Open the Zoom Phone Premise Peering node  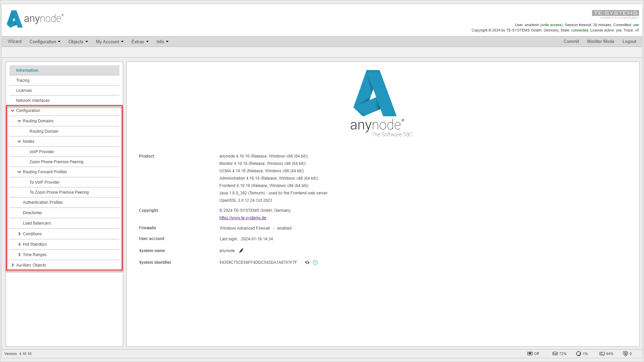[x=56, y=162]
